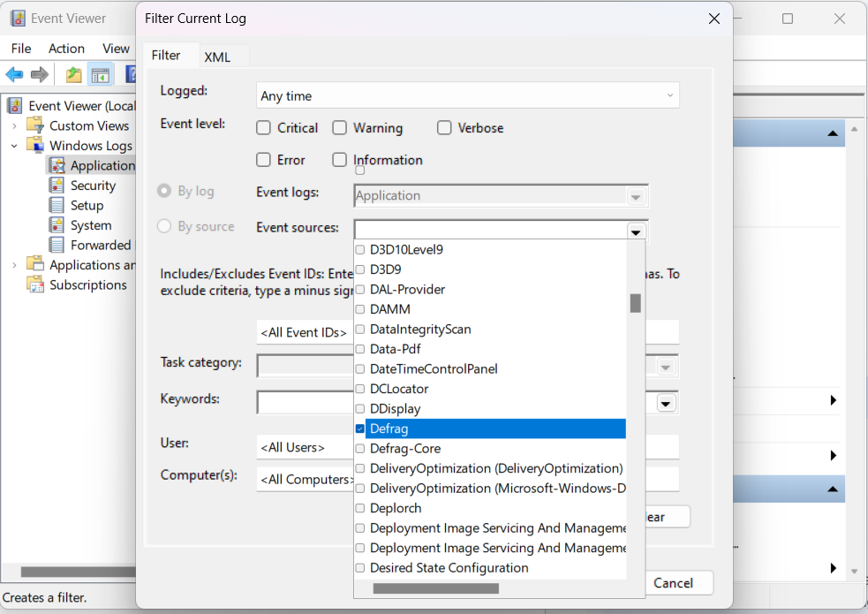Open the System log in tree

(x=90, y=225)
